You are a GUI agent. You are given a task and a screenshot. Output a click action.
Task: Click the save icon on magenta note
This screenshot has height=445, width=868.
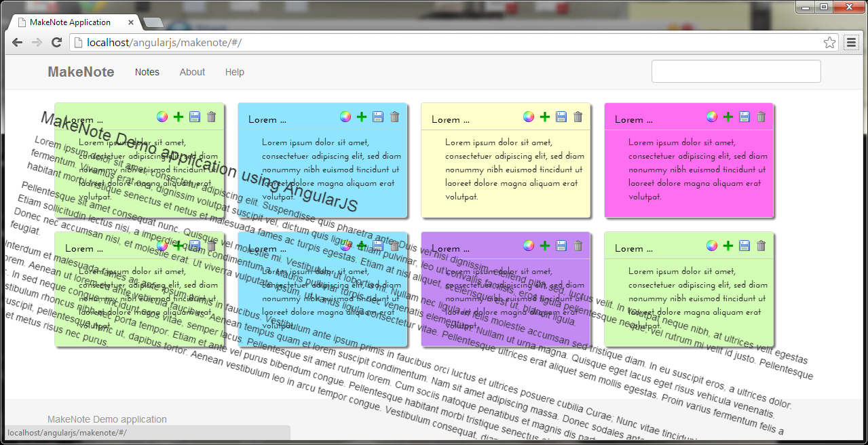pos(744,117)
